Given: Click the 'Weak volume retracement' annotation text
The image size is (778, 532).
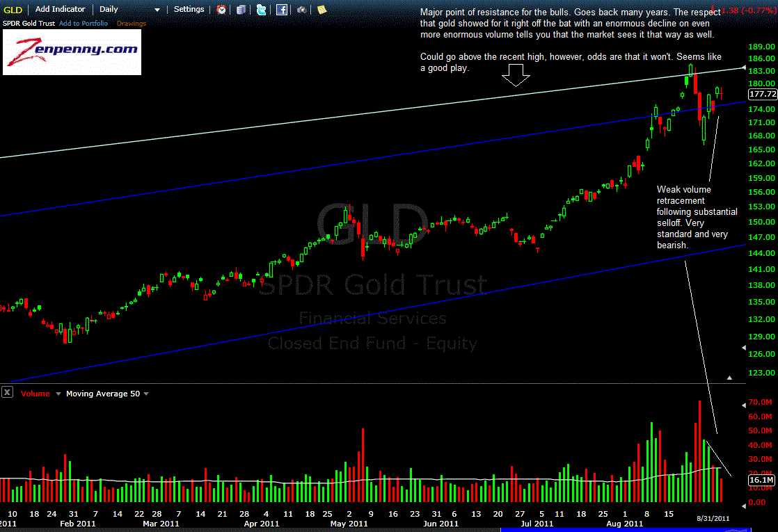Looking at the screenshot, I should (697, 217).
